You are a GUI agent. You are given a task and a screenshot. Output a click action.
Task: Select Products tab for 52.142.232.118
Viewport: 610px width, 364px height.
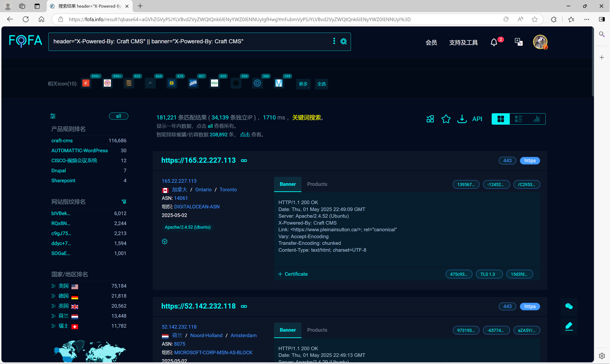tap(317, 330)
